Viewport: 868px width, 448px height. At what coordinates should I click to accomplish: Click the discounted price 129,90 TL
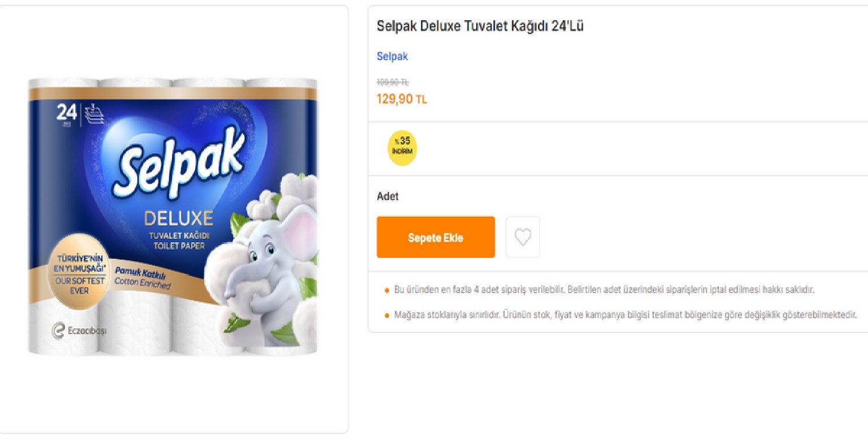coord(402,99)
